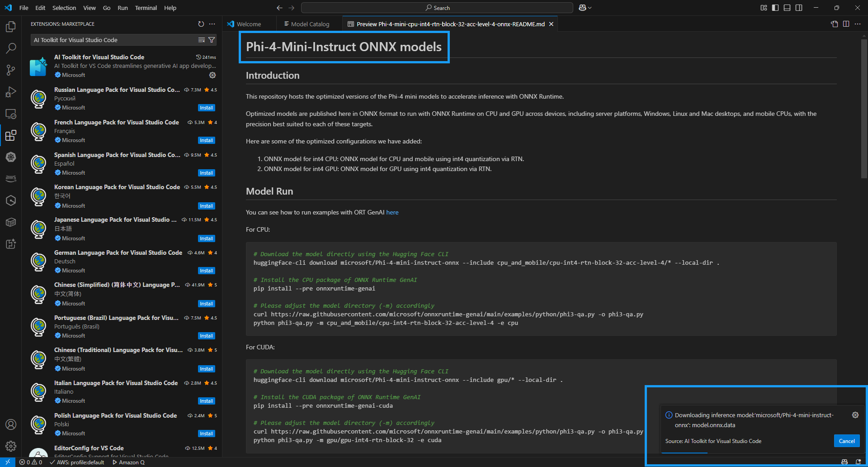Open the Explorer view in activity bar
Screen dimensions: 868x467
[x=11, y=27]
